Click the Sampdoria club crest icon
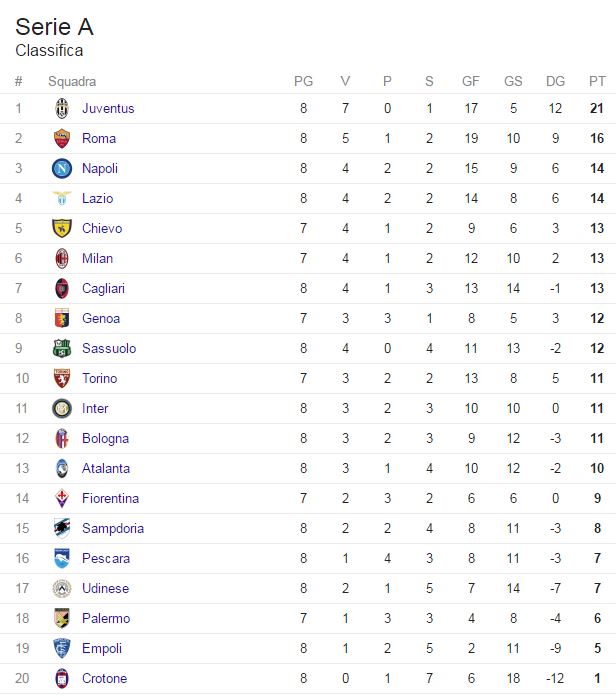This screenshot has width=616, height=699. (x=62, y=528)
